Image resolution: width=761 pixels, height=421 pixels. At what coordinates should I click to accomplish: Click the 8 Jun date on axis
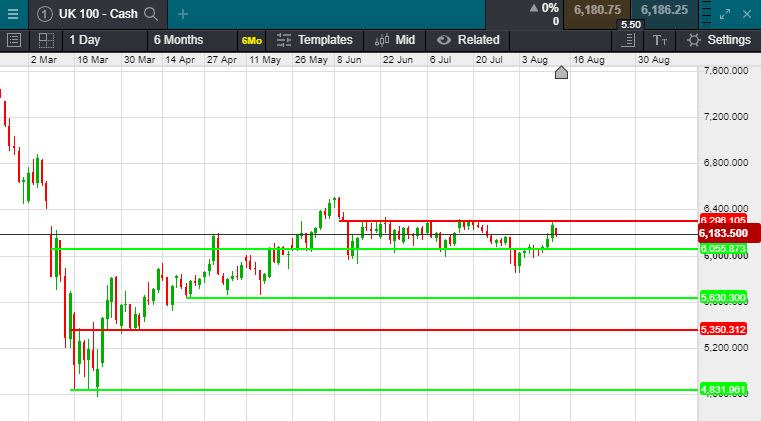coord(349,60)
